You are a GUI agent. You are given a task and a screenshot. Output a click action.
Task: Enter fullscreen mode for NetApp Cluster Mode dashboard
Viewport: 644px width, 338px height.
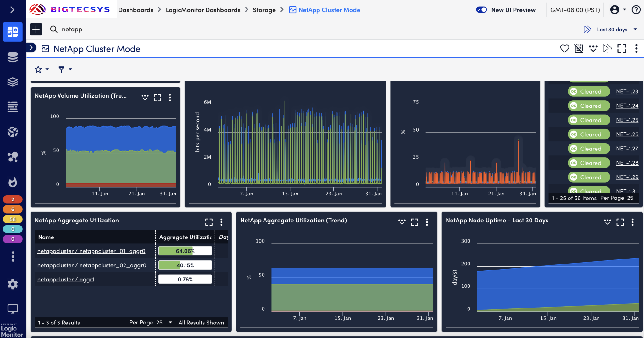pyautogui.click(x=622, y=48)
